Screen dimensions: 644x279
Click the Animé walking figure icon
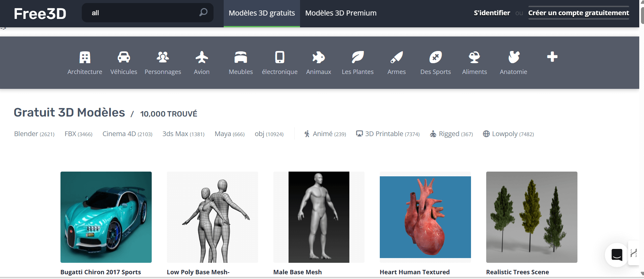[x=307, y=134]
